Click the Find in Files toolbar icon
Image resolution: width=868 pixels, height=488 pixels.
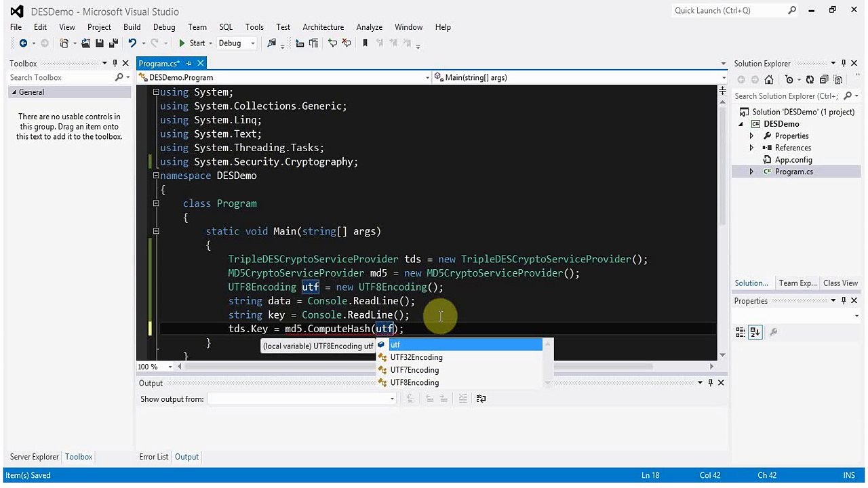coord(272,43)
